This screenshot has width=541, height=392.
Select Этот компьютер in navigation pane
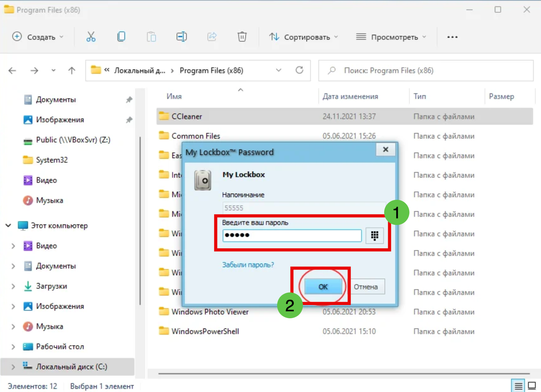pos(53,225)
